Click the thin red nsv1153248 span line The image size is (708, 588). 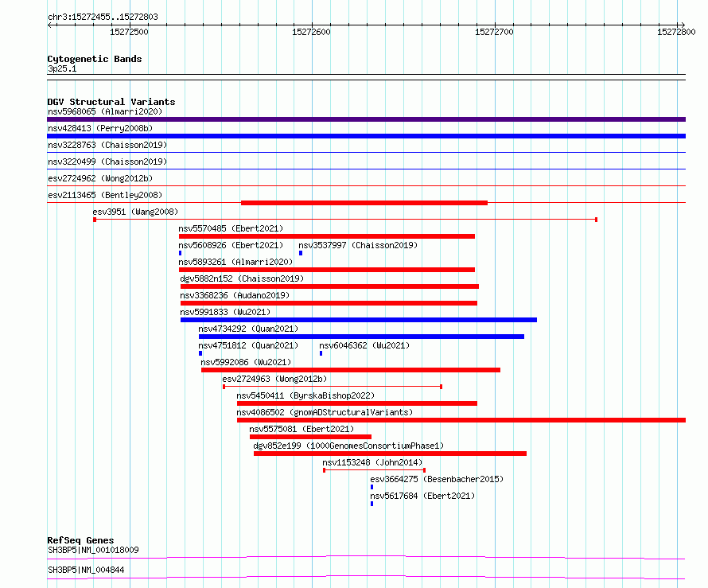[x=375, y=470]
